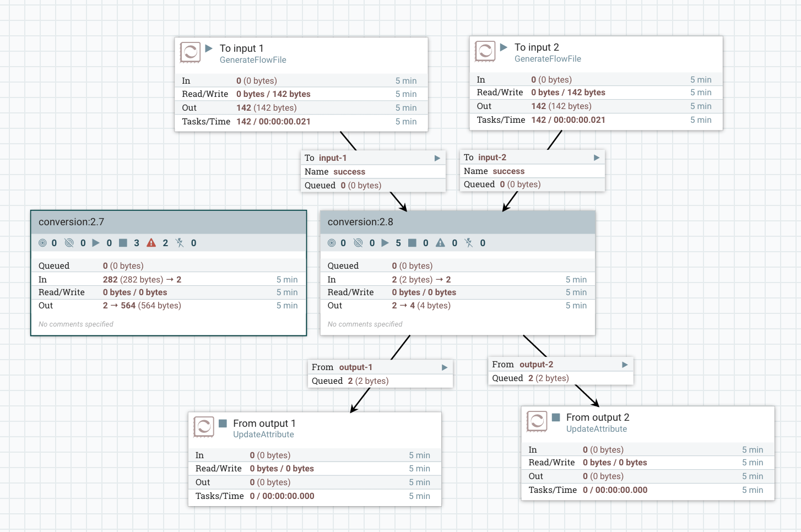This screenshot has width=801, height=532.
Task: Click the success relationship label on input-1 connection
Action: (x=349, y=171)
